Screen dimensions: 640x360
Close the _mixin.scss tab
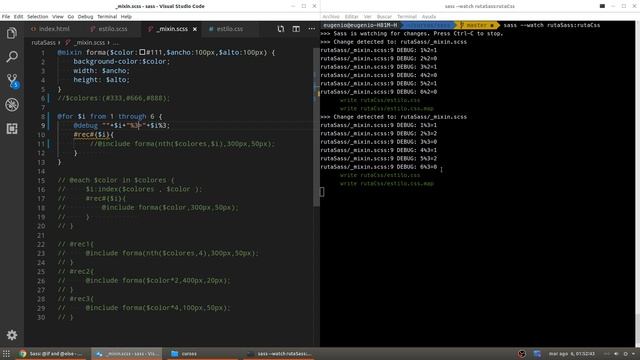(x=195, y=29)
